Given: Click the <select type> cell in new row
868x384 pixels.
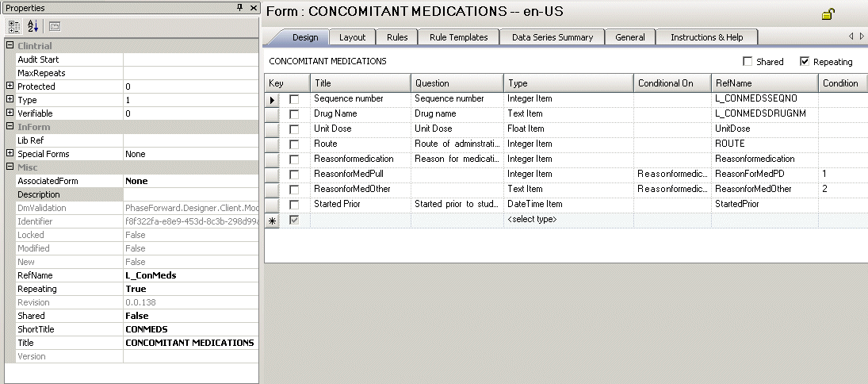Looking at the screenshot, I should pyautogui.click(x=568, y=220).
